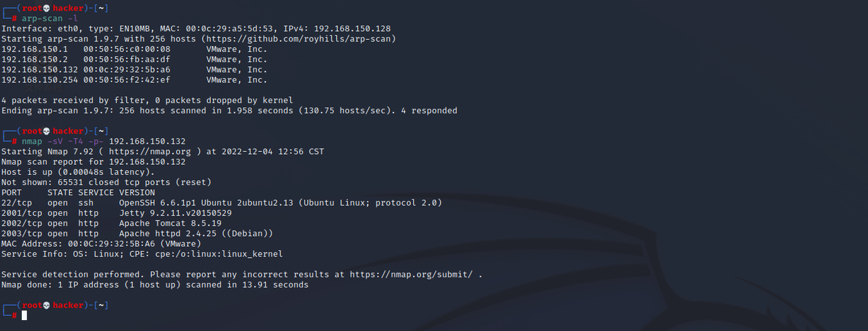Click IP 192.168.150.254 in scan results
868x331 pixels.
pyautogui.click(x=39, y=79)
